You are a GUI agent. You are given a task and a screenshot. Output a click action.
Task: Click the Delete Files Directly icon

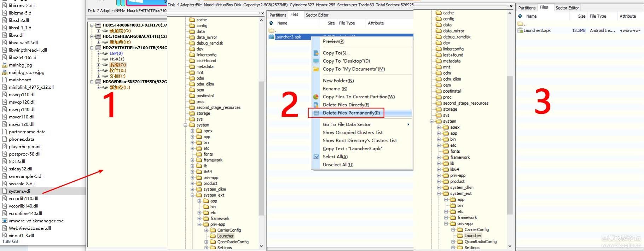pos(316,105)
